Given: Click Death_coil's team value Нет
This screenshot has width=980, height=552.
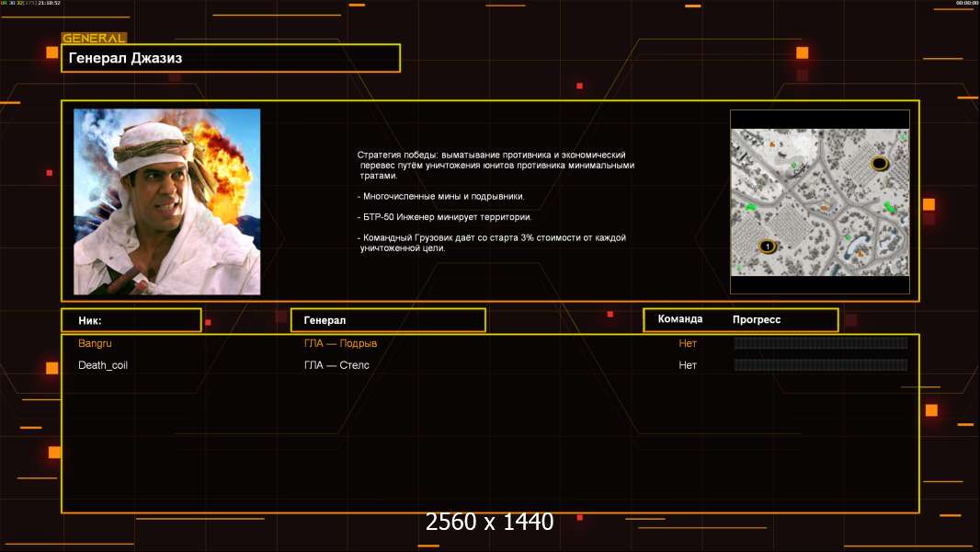Looking at the screenshot, I should (688, 365).
